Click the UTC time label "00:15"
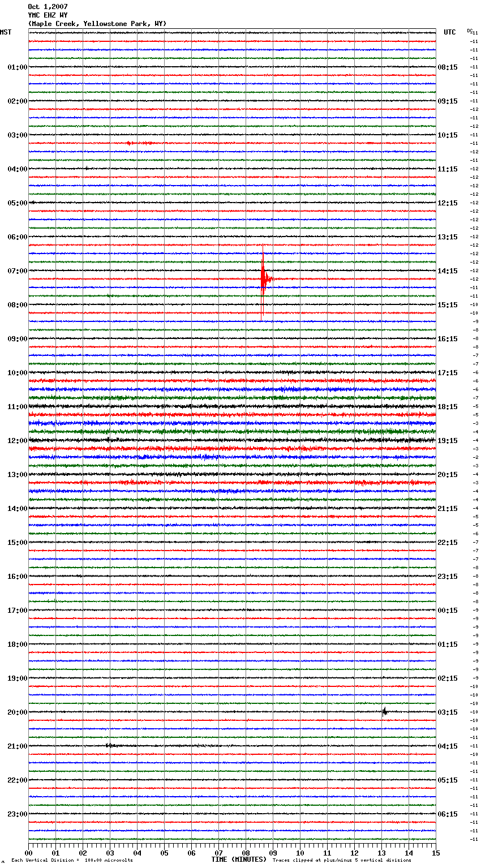The height and width of the screenshot is (868, 481). (448, 611)
